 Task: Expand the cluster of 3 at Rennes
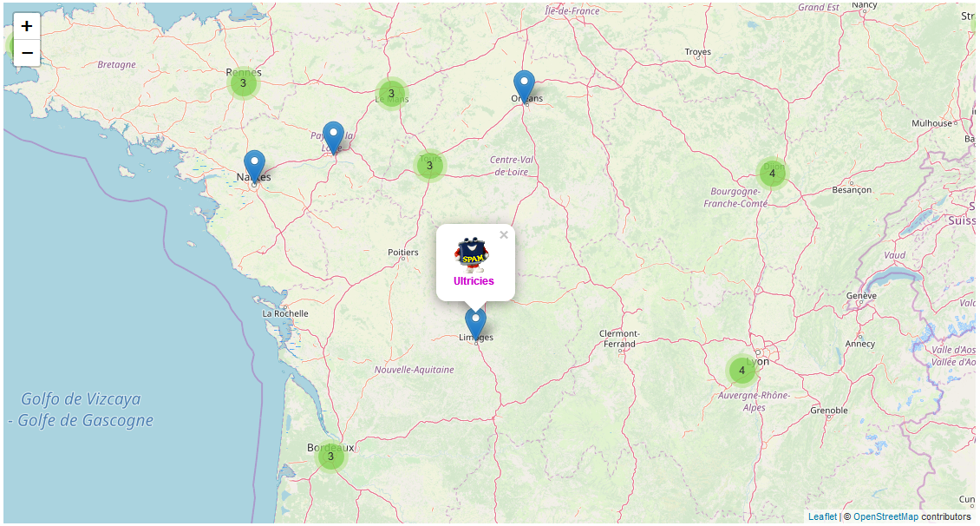[243, 82]
